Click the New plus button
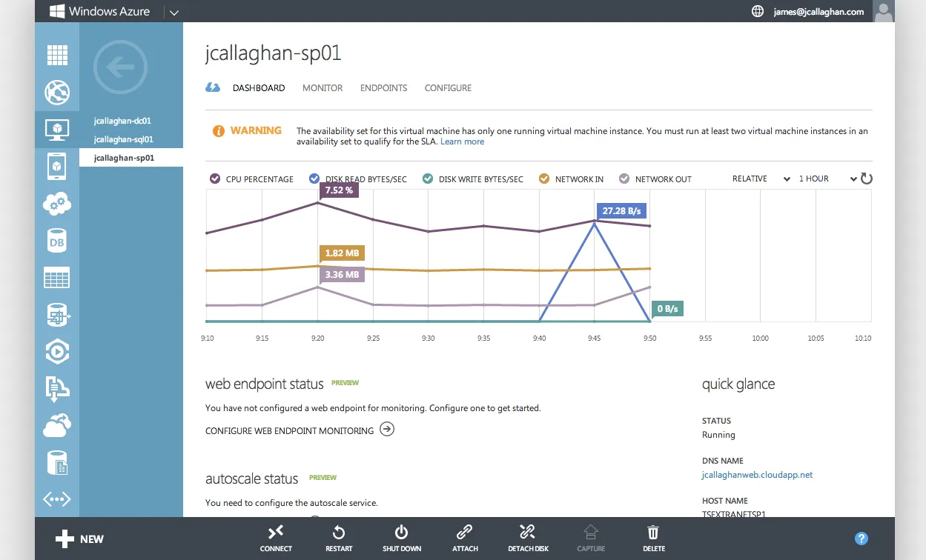Image resolution: width=926 pixels, height=560 pixels. (x=80, y=539)
